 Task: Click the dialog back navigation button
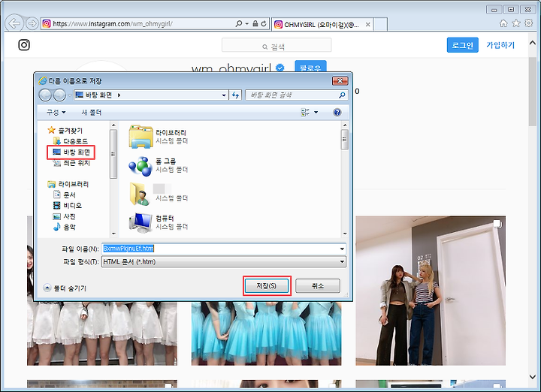[45, 95]
